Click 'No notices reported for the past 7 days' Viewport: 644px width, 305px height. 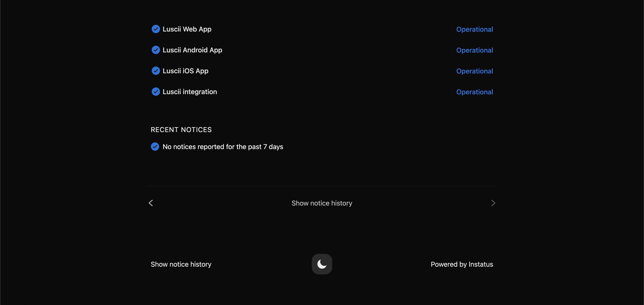pos(223,147)
